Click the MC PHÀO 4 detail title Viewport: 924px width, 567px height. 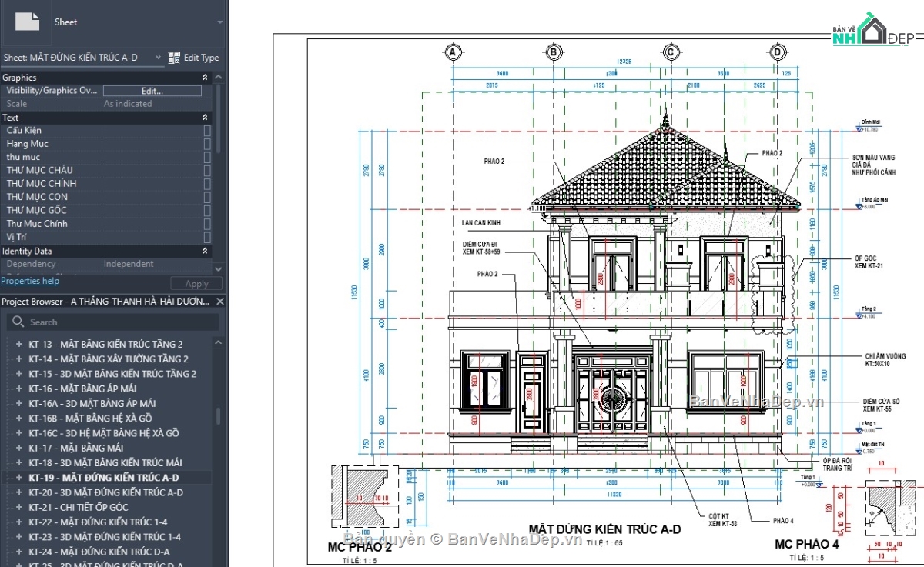point(806,545)
